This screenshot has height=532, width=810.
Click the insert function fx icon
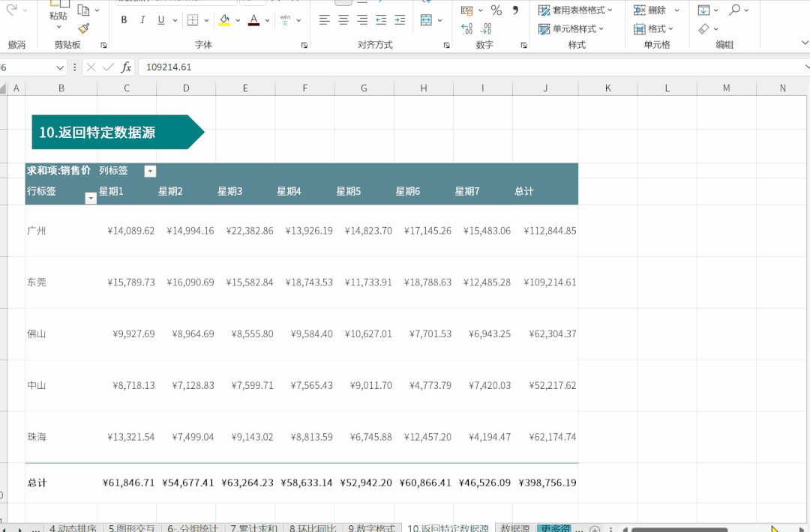(126, 67)
